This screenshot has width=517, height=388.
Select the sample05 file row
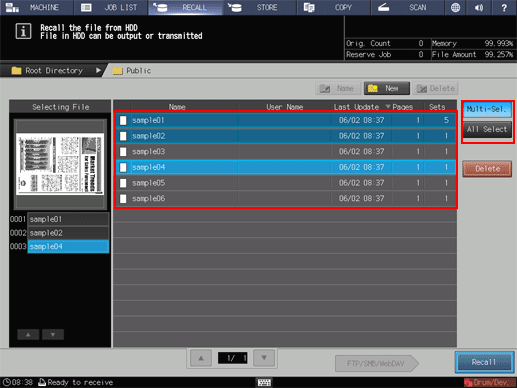click(286, 183)
